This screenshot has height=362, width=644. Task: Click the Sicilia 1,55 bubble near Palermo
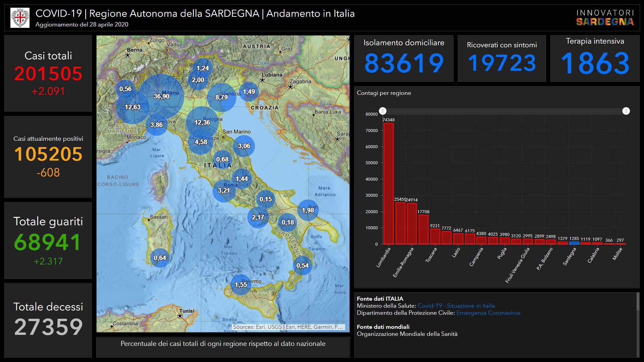(241, 285)
